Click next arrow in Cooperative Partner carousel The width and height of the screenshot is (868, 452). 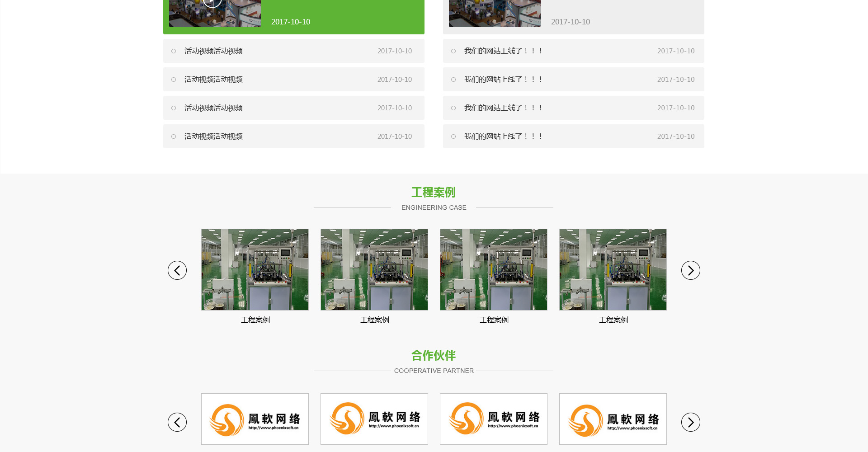pyautogui.click(x=690, y=422)
